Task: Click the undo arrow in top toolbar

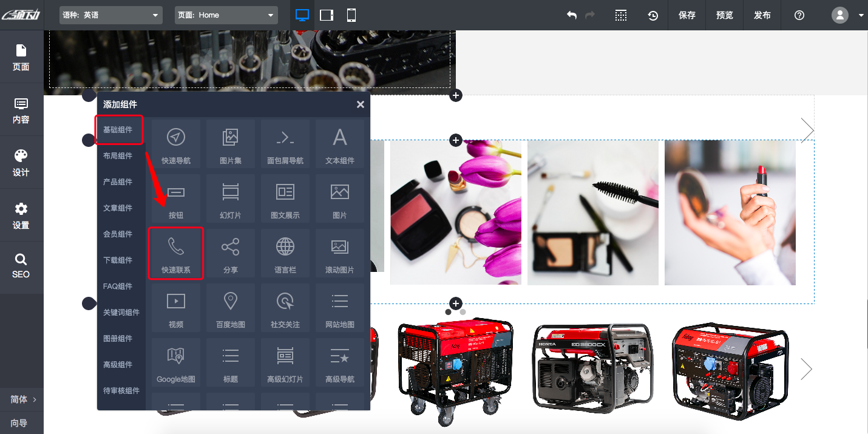Action: [x=571, y=15]
